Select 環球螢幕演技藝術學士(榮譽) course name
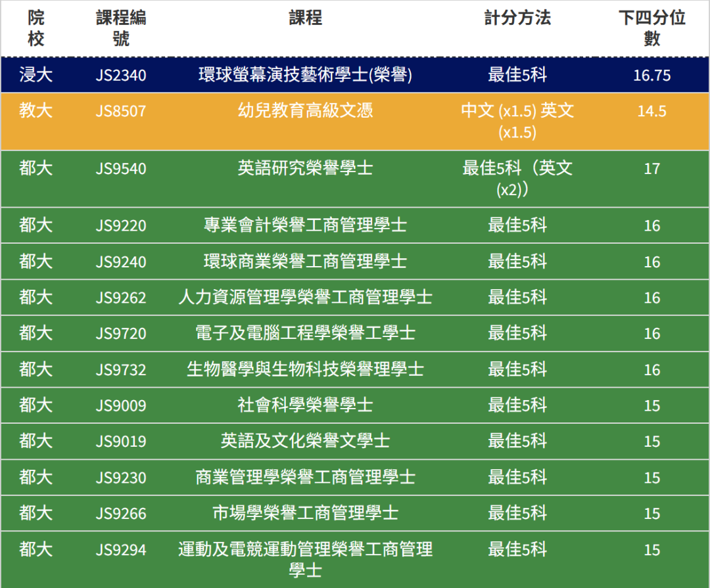This screenshot has width=710, height=588. point(306,75)
